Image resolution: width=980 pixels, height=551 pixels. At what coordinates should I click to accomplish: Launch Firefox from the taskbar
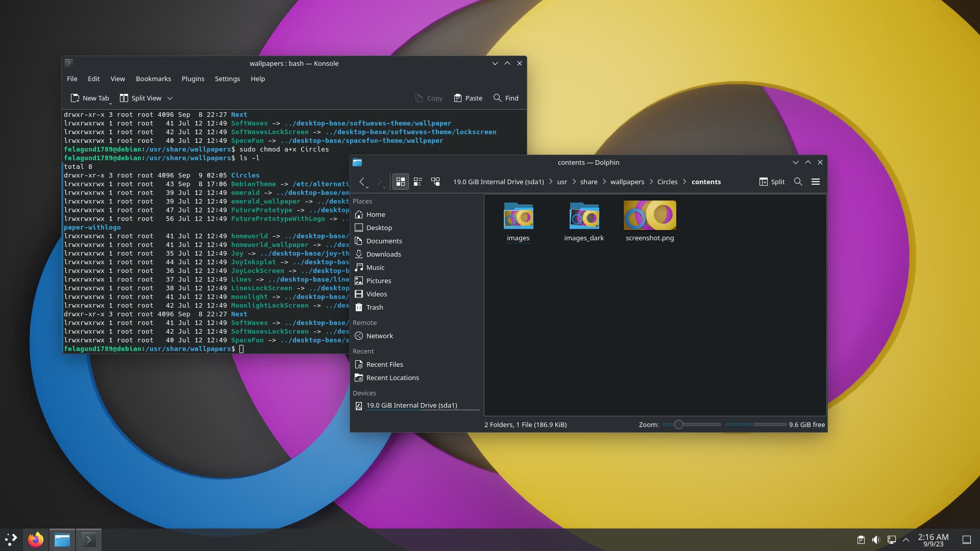coord(35,539)
